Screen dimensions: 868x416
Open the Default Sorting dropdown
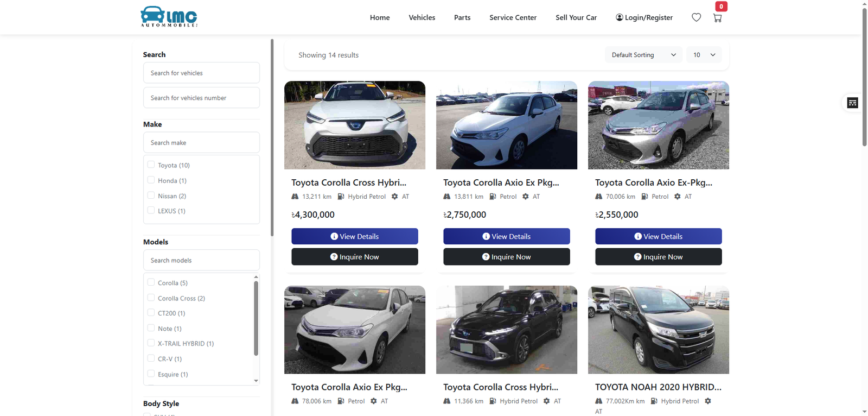643,55
